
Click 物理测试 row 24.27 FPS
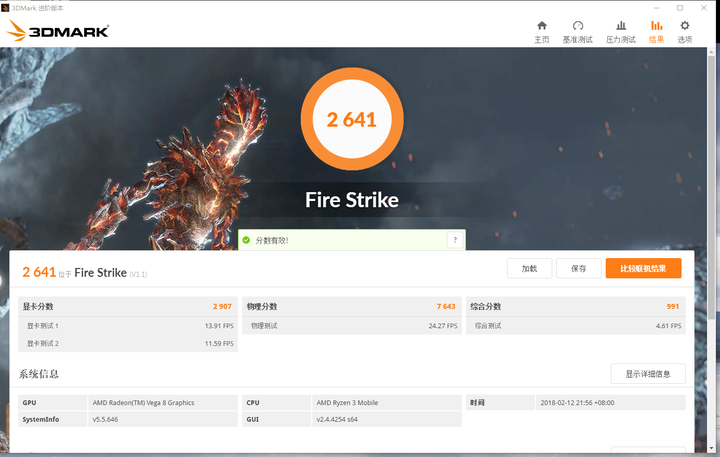coord(352,326)
